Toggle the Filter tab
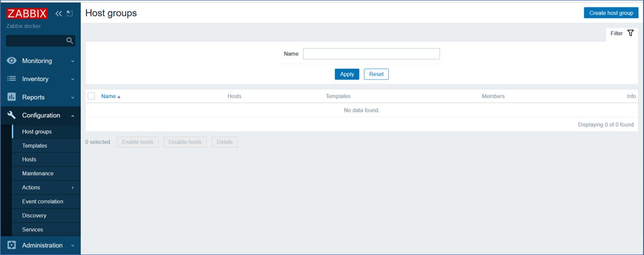 (622, 34)
